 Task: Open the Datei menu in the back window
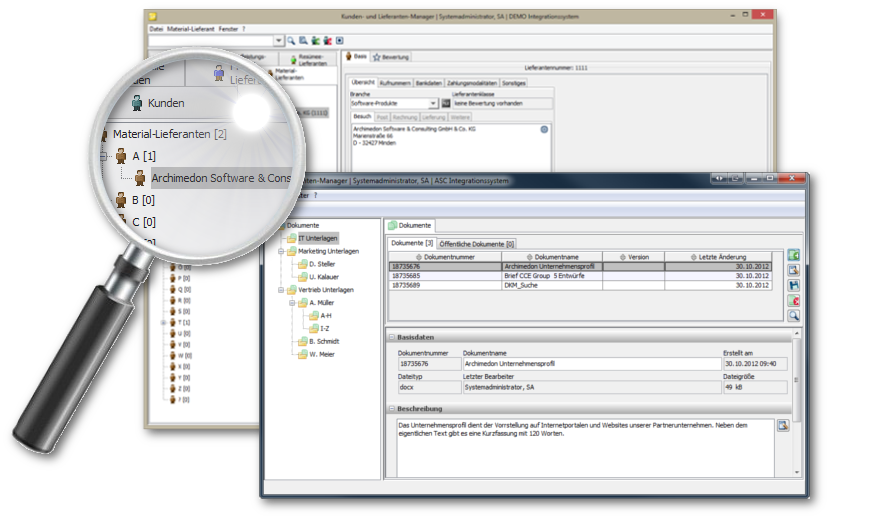coord(156,29)
